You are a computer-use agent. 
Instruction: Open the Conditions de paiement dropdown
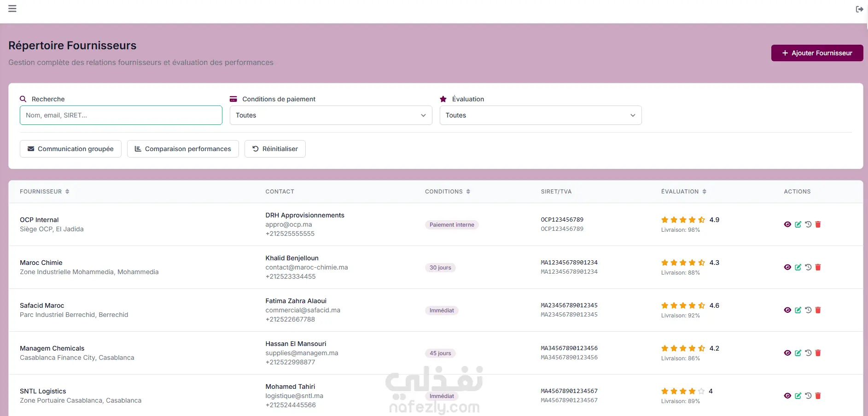(x=331, y=115)
